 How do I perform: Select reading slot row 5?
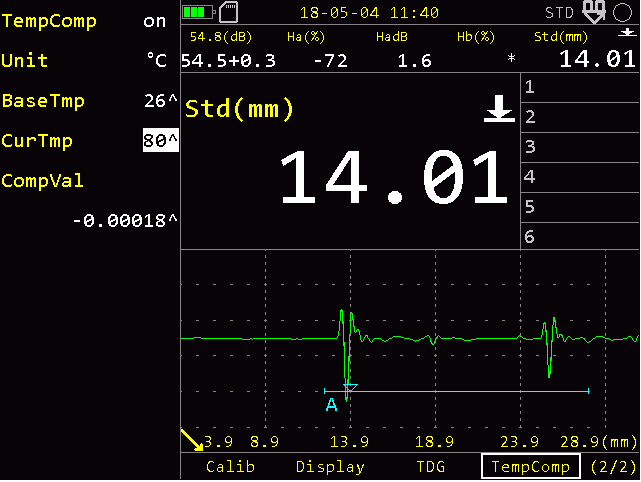pos(580,207)
